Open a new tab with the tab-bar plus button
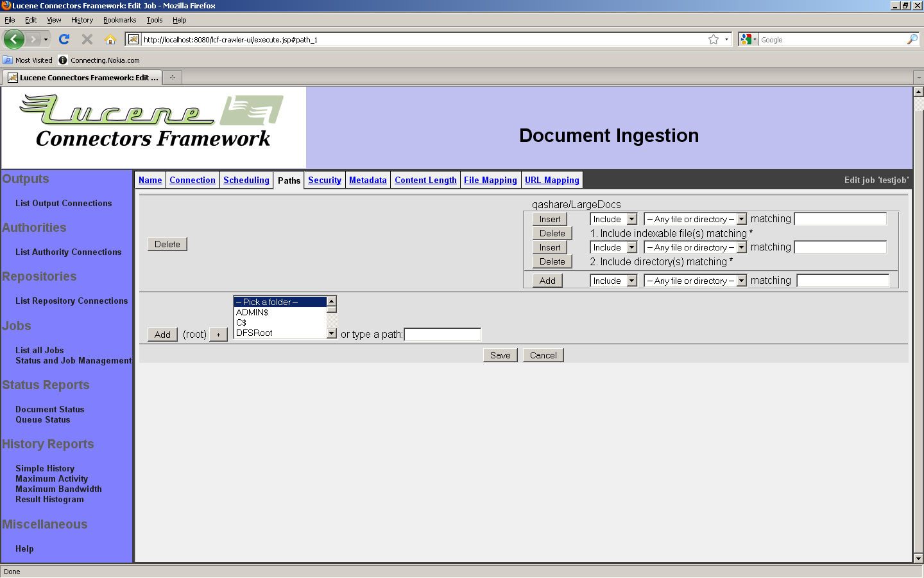924x578 pixels. (x=172, y=78)
